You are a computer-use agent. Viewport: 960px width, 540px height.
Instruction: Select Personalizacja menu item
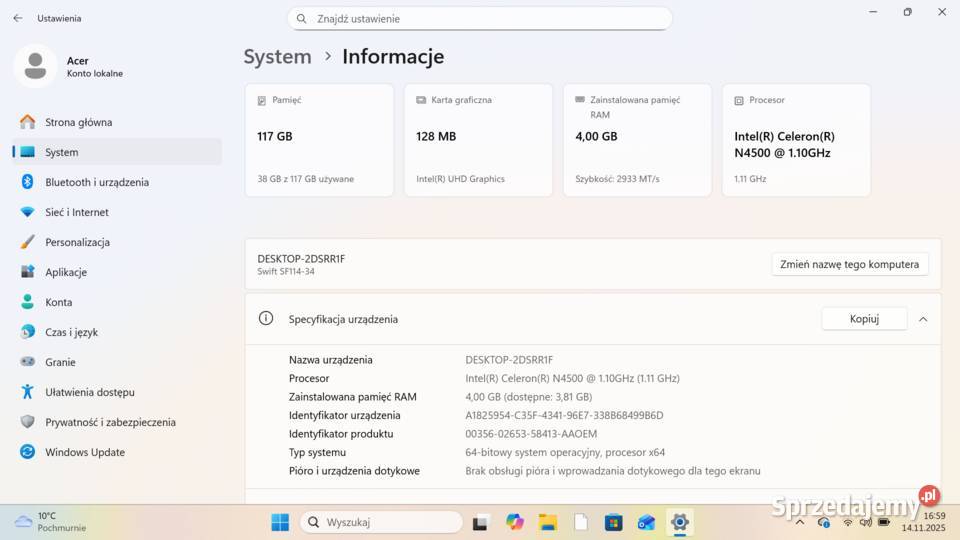[77, 242]
